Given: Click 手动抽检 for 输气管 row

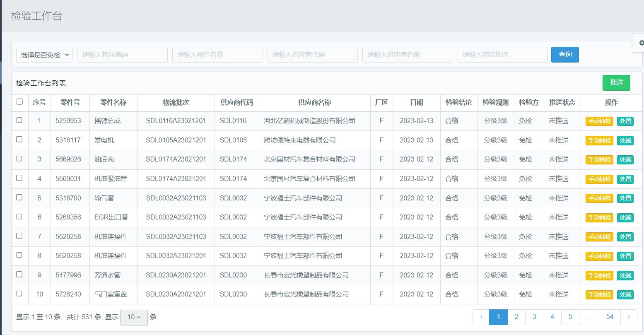Looking at the screenshot, I should (x=599, y=198).
